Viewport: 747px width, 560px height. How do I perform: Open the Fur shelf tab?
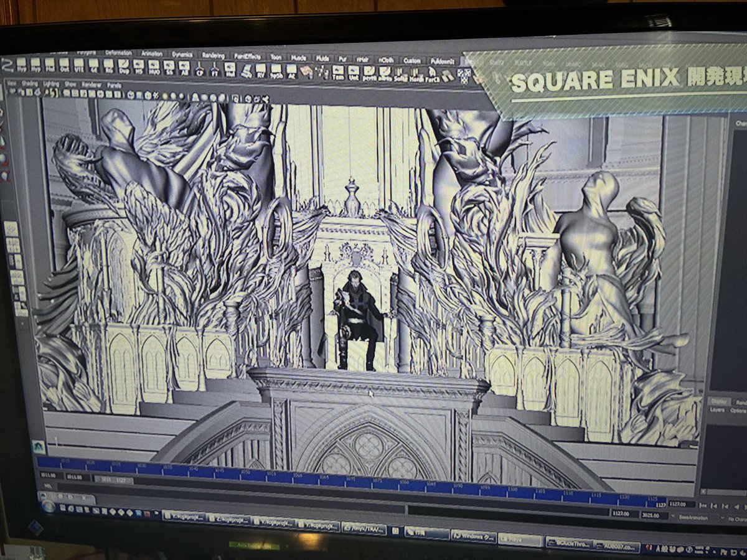tap(343, 58)
